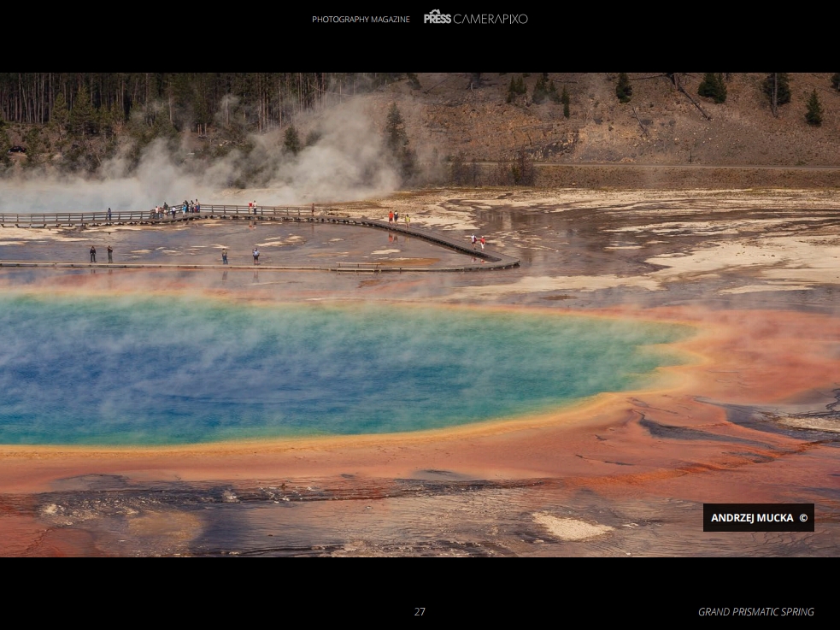Click the copyright symbol in the credit badge
Viewport: 840px width, 630px height.
click(803, 518)
